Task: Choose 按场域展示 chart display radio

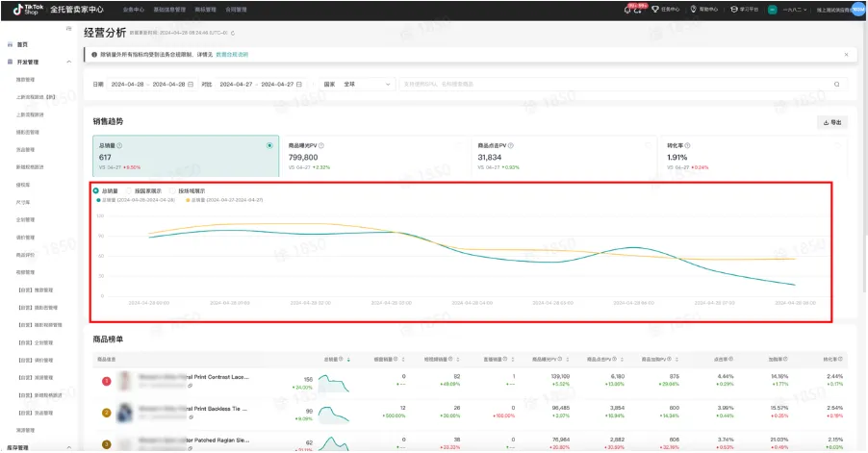Action: [x=172, y=190]
